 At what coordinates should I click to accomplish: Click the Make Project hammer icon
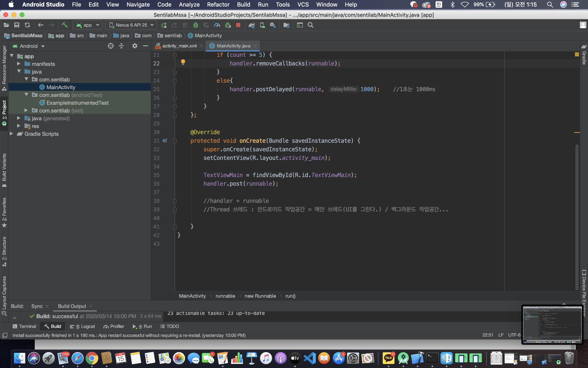[65, 25]
